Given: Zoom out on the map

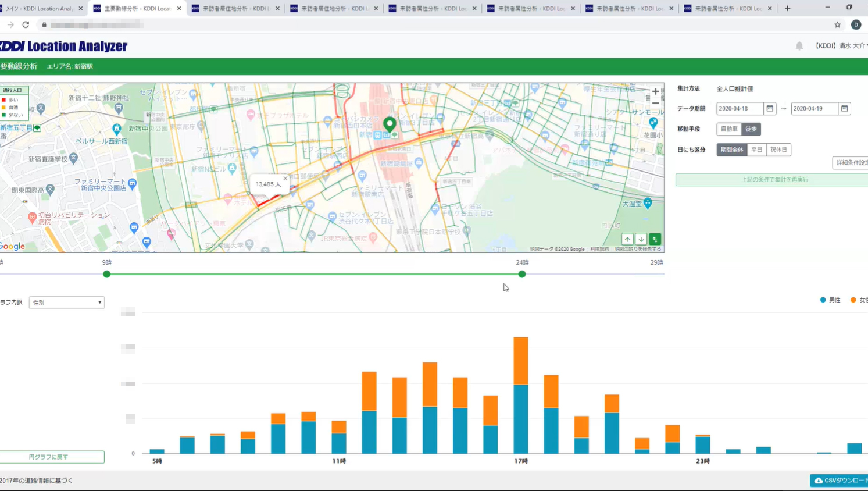Looking at the screenshot, I should 655,103.
